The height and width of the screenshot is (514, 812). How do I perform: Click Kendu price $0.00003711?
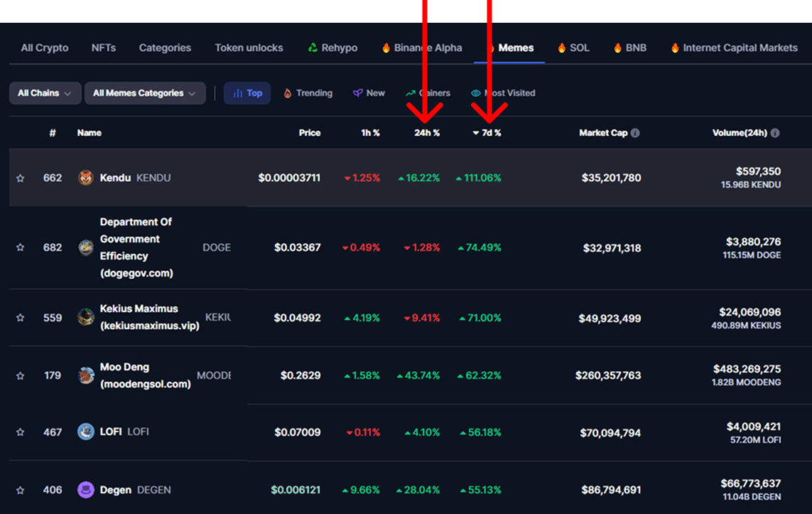point(289,178)
